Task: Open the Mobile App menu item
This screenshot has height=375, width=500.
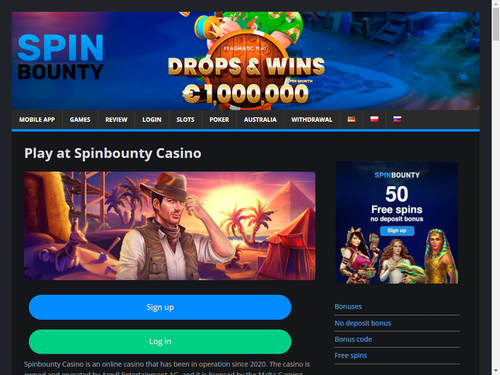Action: pyautogui.click(x=37, y=120)
